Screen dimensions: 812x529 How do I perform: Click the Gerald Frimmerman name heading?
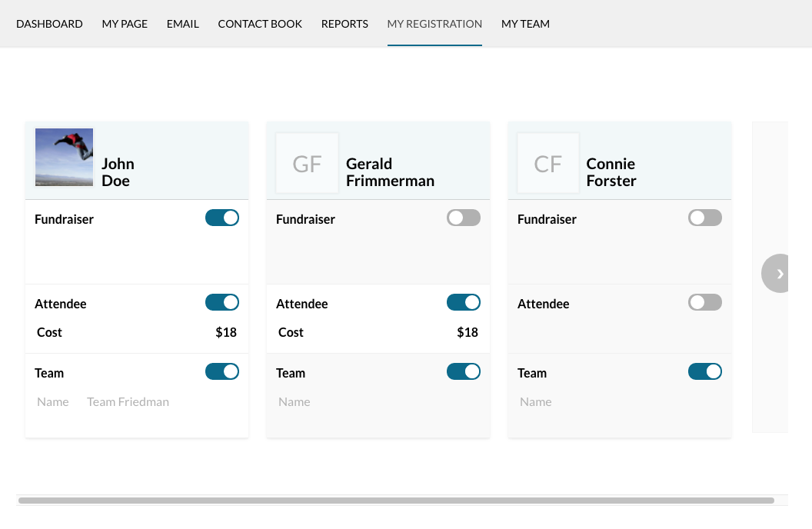tap(390, 172)
